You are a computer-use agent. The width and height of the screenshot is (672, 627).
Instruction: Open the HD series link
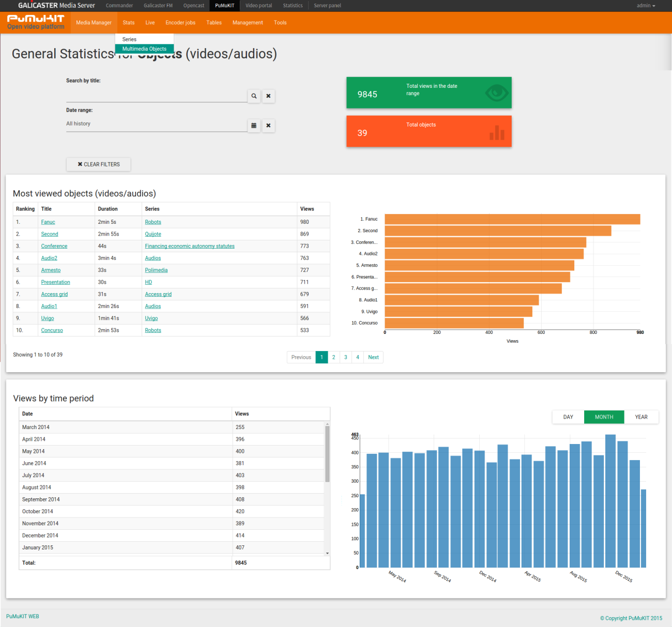[148, 282]
